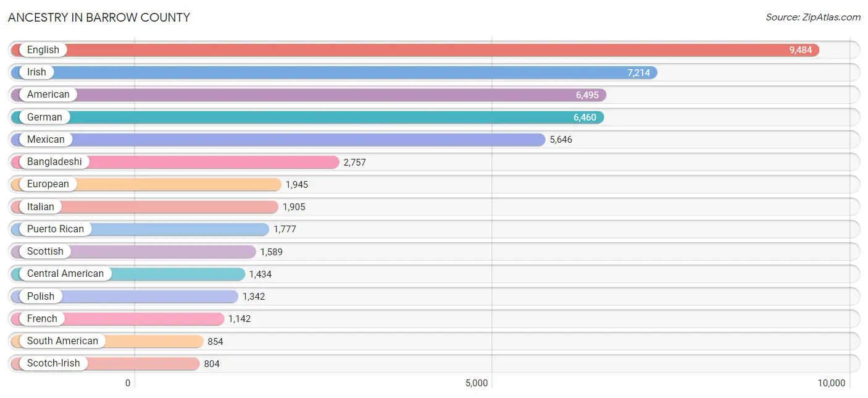Click the 10,000 axis tick label
The height and width of the screenshot is (398, 868).
point(832,383)
